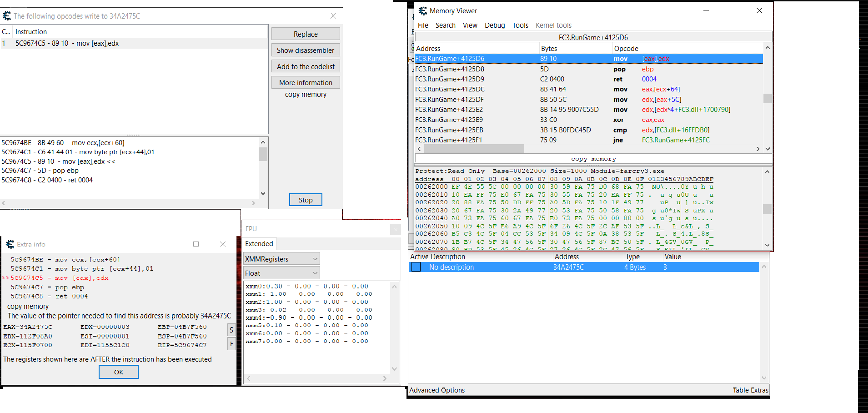
Task: Select disassembler row FC3.RunGame+4125E9 xor
Action: tap(589, 120)
